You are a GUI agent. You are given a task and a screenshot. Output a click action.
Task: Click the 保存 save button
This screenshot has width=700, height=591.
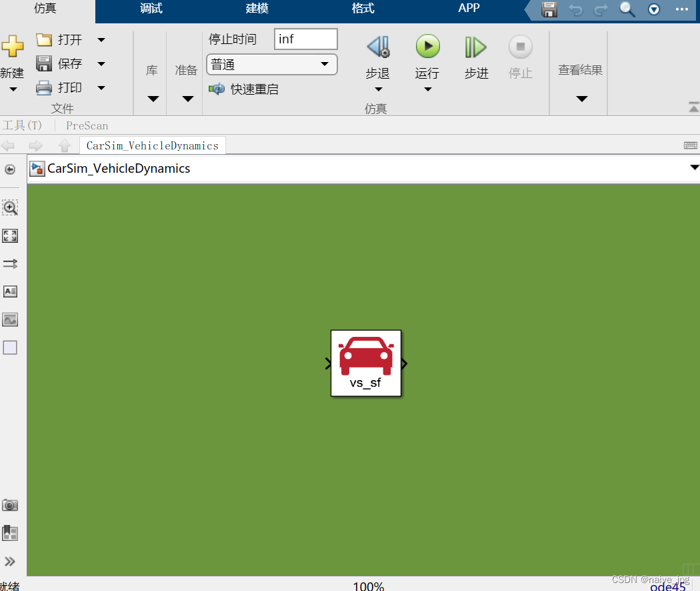coord(59,63)
